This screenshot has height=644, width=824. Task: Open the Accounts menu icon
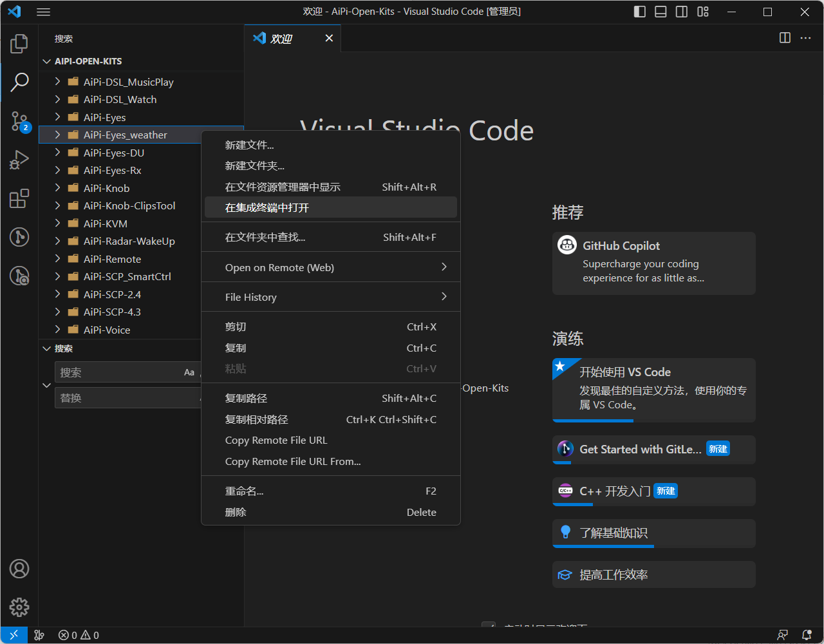tap(19, 569)
